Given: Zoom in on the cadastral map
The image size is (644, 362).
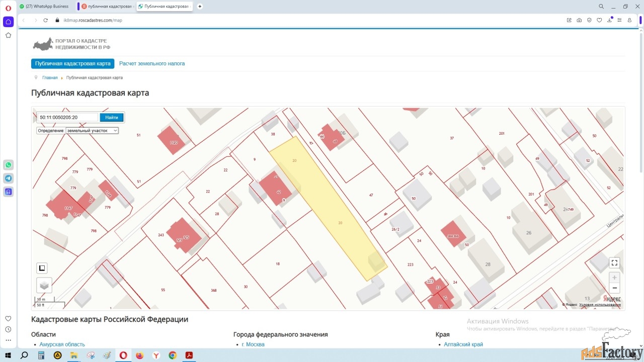Looking at the screenshot, I should click(x=614, y=278).
